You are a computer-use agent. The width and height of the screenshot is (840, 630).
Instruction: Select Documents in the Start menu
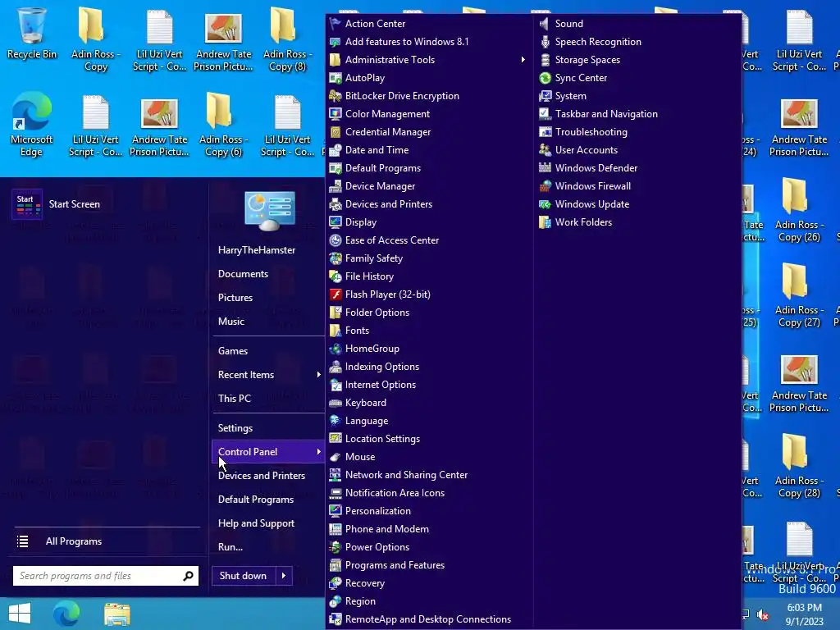pos(243,274)
